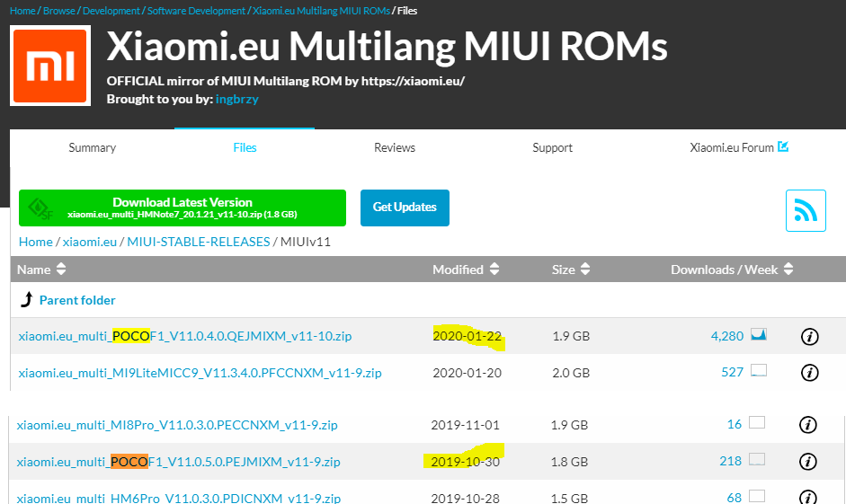
Task: Download POCOF1_V11.0.5.0.PEJMIXM zip file
Action: (x=178, y=462)
